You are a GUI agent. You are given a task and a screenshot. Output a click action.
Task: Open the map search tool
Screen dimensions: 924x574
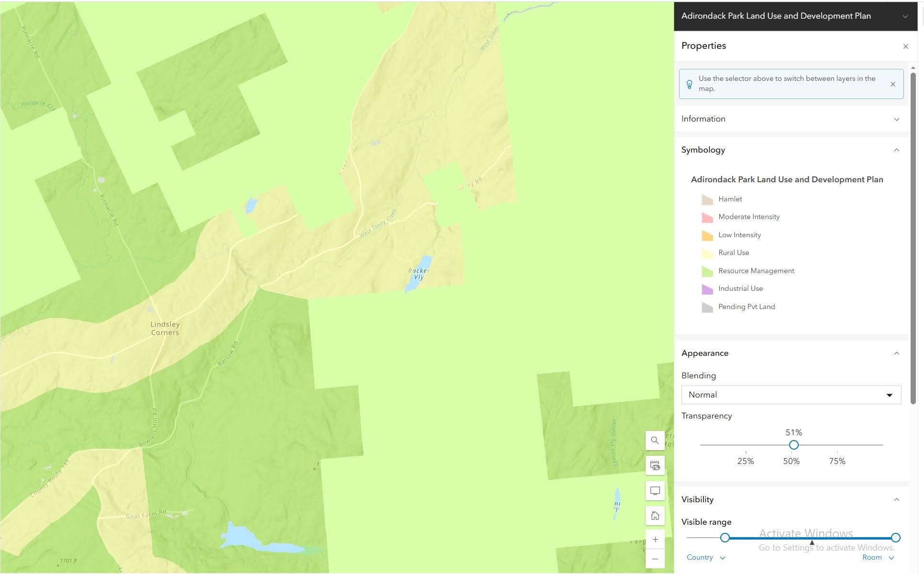pos(655,441)
